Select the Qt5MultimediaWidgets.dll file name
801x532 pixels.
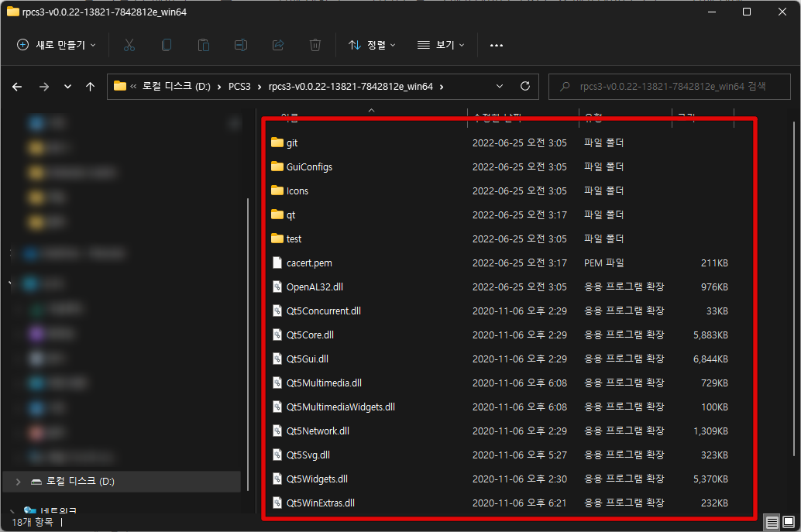[x=341, y=407]
